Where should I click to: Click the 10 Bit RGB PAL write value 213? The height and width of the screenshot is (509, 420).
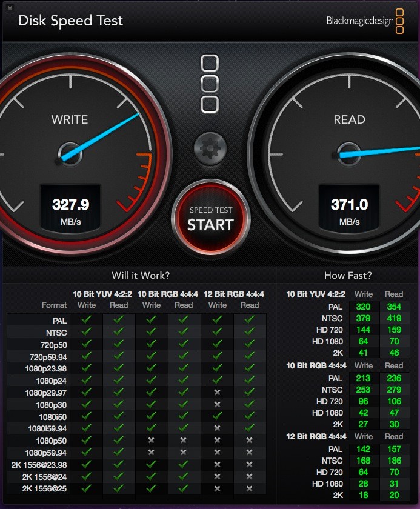point(363,378)
